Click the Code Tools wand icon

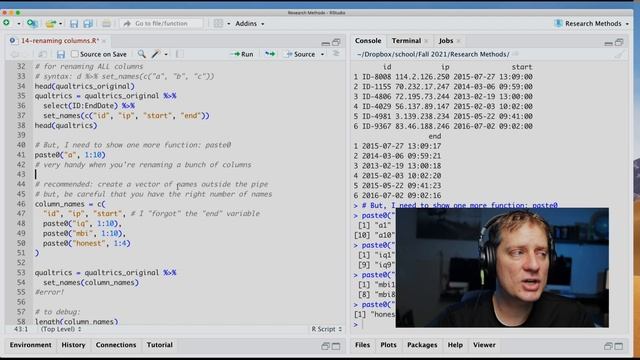[x=156, y=54]
